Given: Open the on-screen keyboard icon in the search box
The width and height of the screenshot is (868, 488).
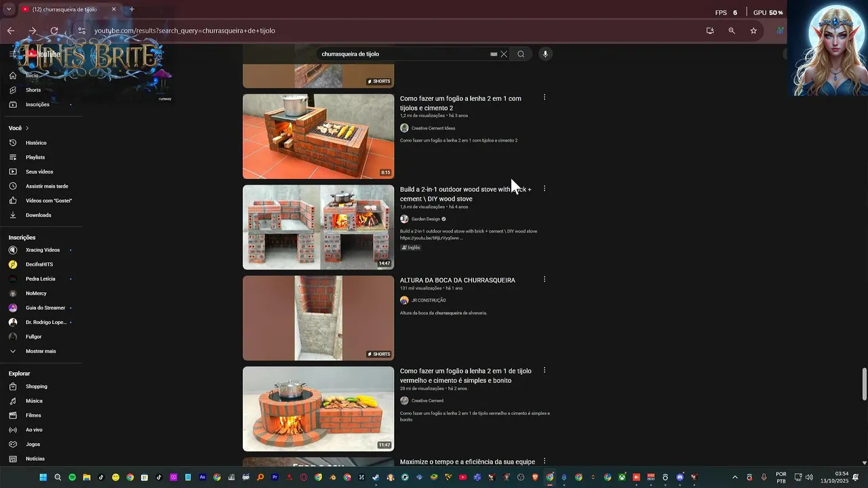Looking at the screenshot, I should point(494,54).
